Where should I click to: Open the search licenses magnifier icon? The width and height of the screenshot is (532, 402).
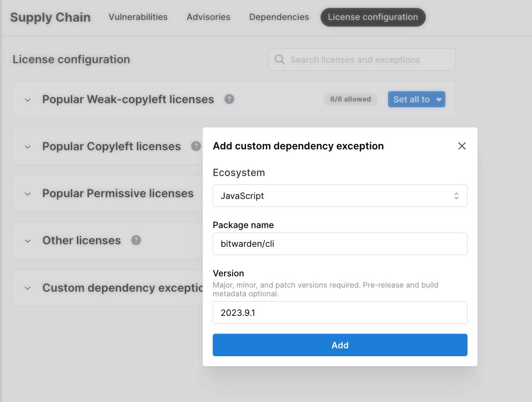click(279, 60)
